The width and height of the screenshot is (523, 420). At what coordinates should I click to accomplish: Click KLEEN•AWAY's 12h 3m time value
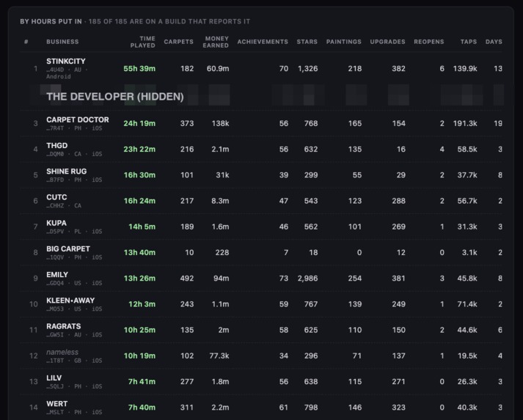(x=142, y=304)
